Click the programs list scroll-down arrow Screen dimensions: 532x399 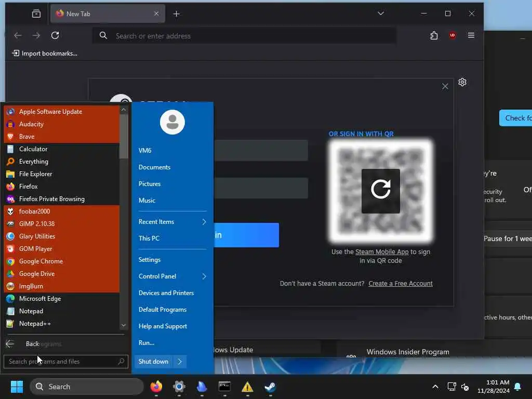[x=124, y=325]
